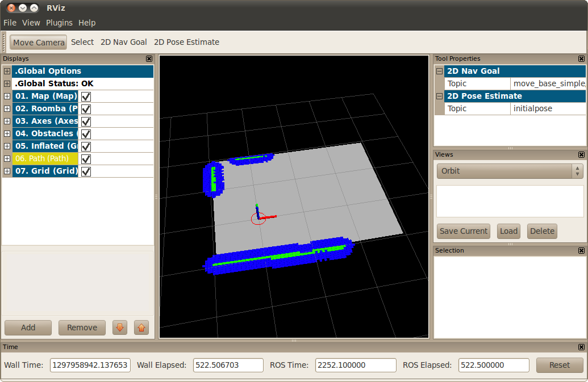Close the Views panel
Viewport: 588px width, 382px height.
click(x=582, y=154)
